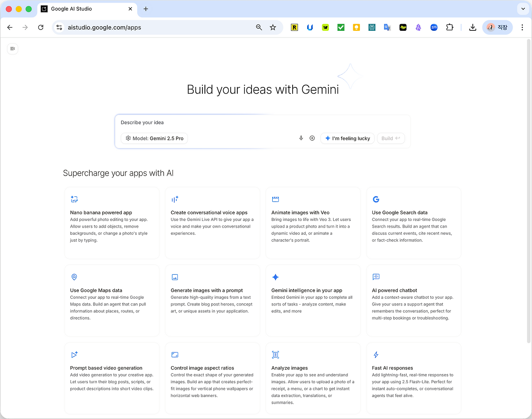The height and width of the screenshot is (419, 532).
Task: Click the zoom magnifier icon in address bar
Action: point(259,27)
